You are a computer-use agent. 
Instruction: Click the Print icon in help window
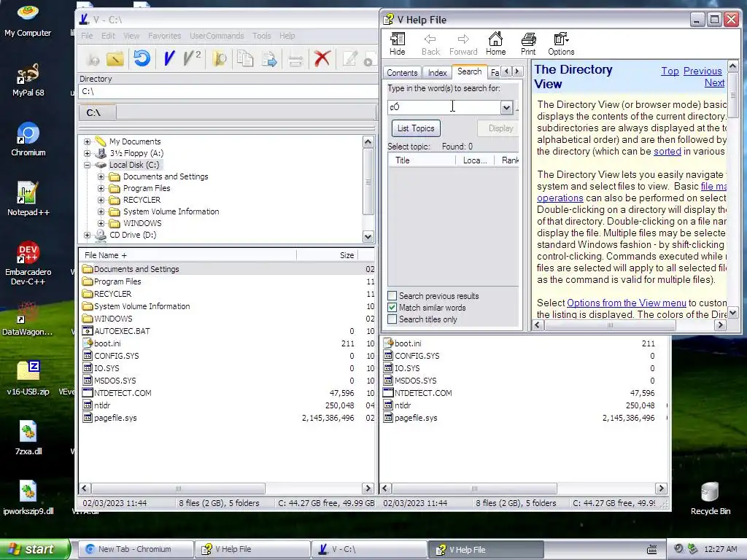coord(528,44)
